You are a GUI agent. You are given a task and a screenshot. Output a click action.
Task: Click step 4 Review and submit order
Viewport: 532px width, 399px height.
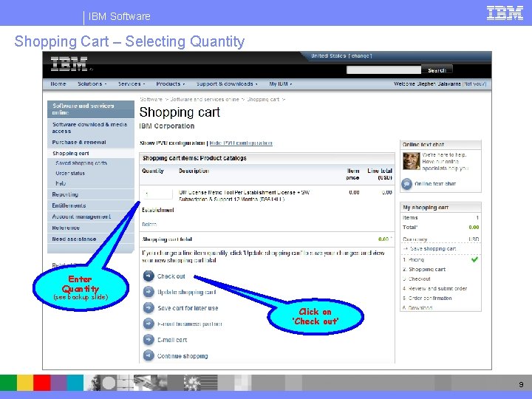(435, 289)
